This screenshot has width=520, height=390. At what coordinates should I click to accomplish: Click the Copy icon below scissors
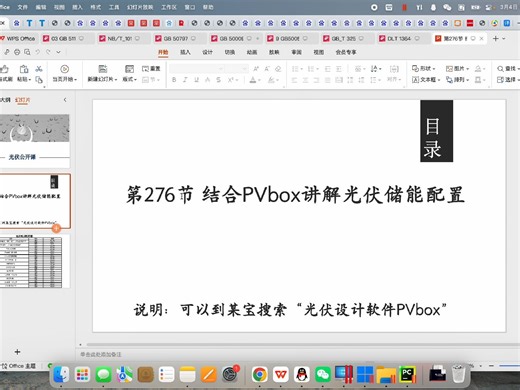point(39,80)
